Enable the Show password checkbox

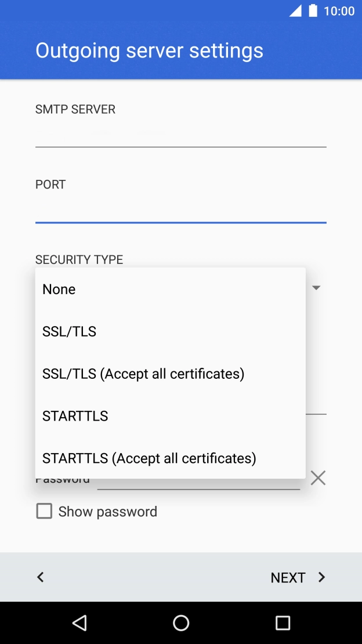click(44, 511)
